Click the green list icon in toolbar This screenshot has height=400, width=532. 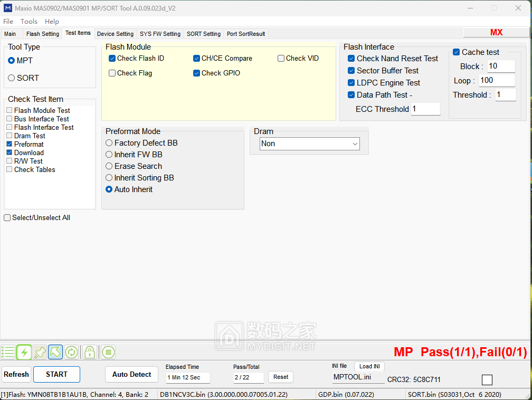pyautogui.click(x=8, y=352)
